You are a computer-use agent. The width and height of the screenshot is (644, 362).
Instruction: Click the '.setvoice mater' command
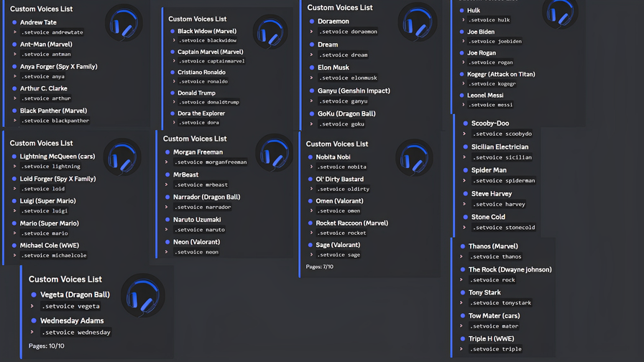494,326
